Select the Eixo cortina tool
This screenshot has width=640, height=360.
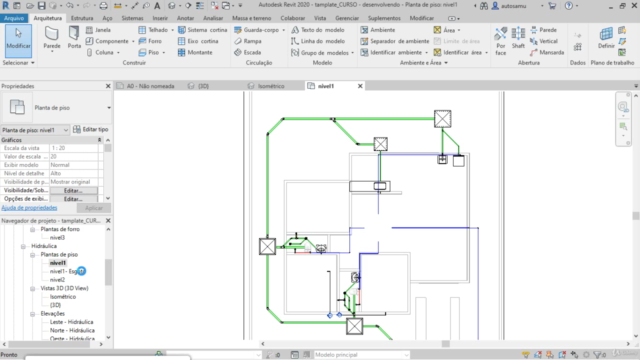[x=198, y=41]
